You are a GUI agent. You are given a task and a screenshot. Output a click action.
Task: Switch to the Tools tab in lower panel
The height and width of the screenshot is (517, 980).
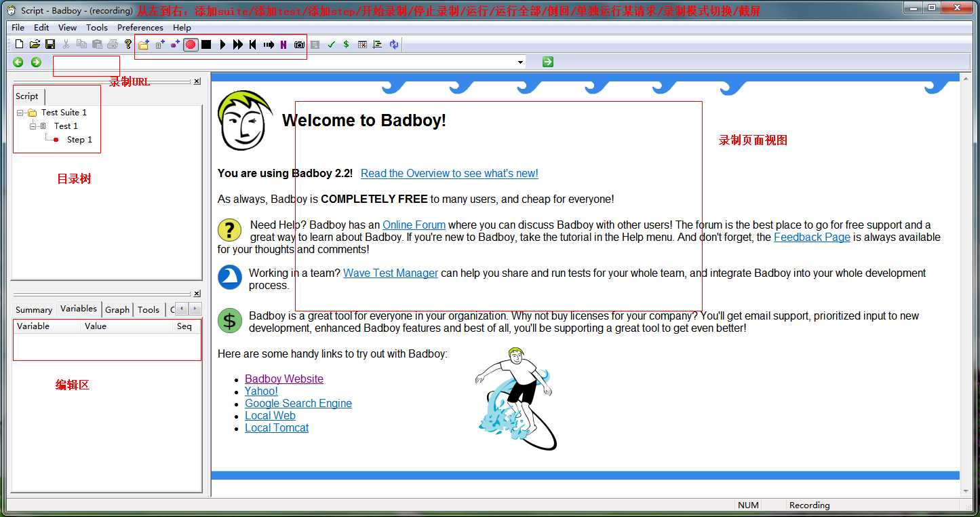[149, 310]
